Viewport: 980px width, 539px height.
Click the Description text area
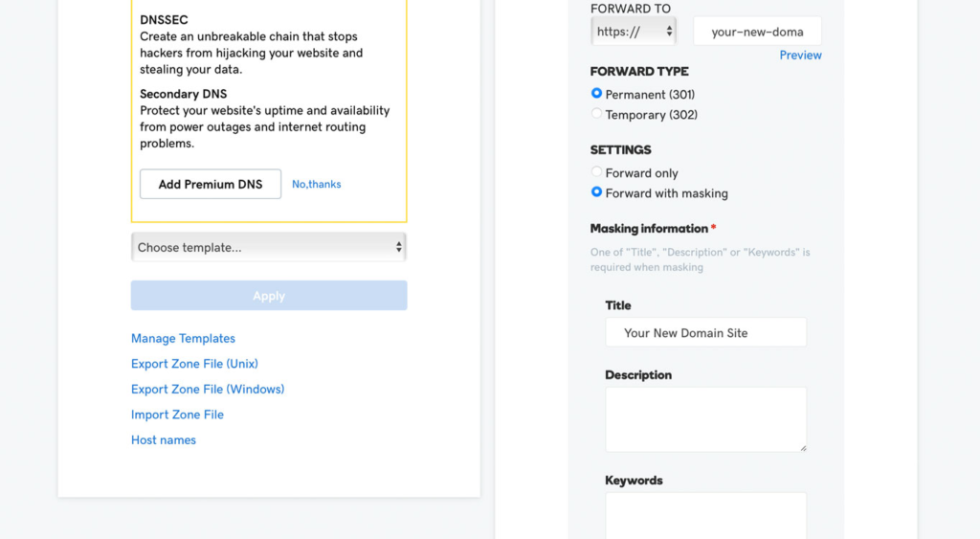pos(705,418)
